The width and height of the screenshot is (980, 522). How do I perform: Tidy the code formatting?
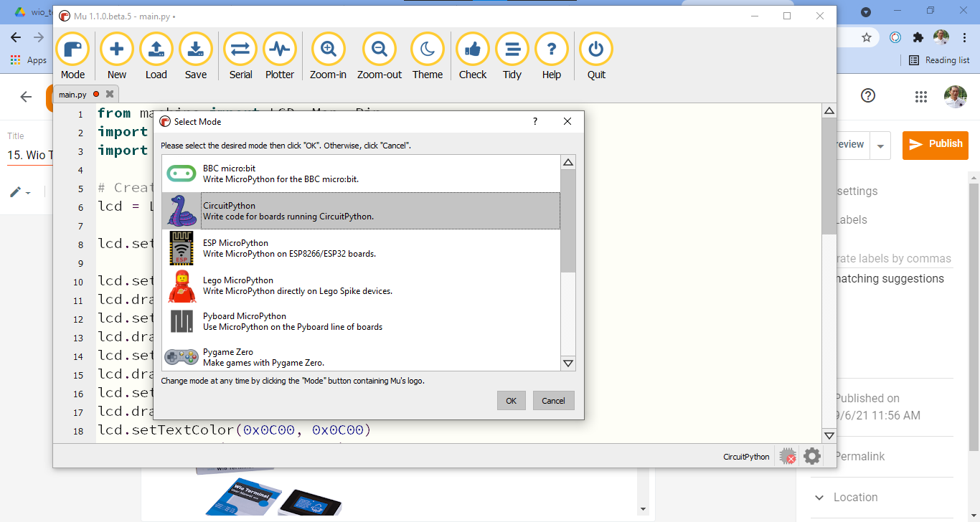(x=512, y=57)
